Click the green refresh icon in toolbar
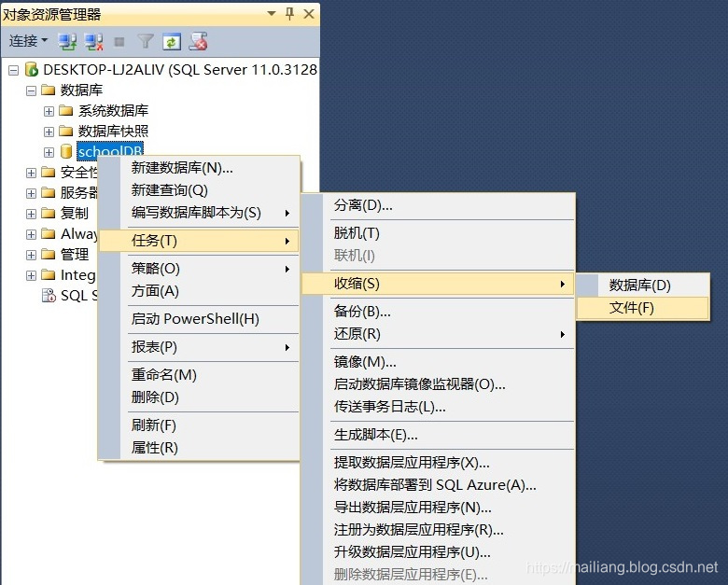 coord(172,42)
